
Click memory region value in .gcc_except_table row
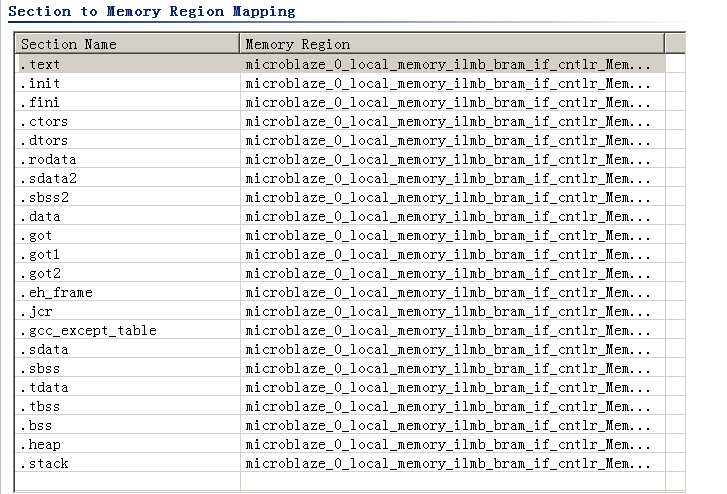click(453, 330)
